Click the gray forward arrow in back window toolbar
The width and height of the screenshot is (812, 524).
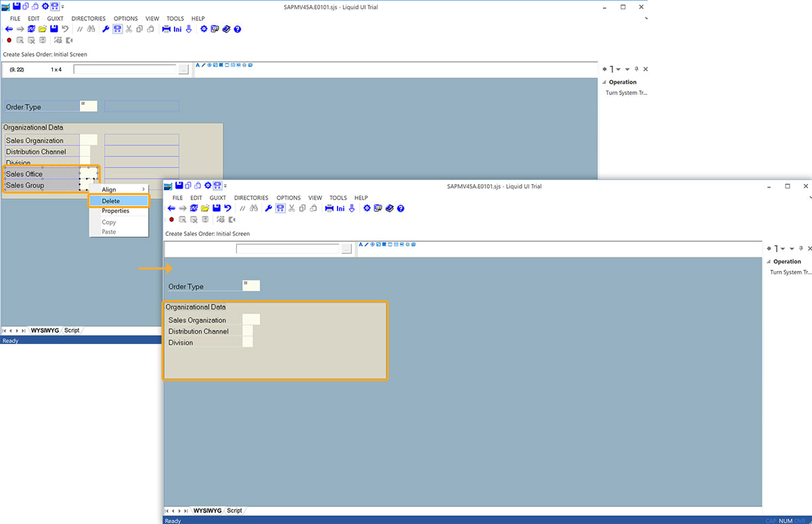20,29
